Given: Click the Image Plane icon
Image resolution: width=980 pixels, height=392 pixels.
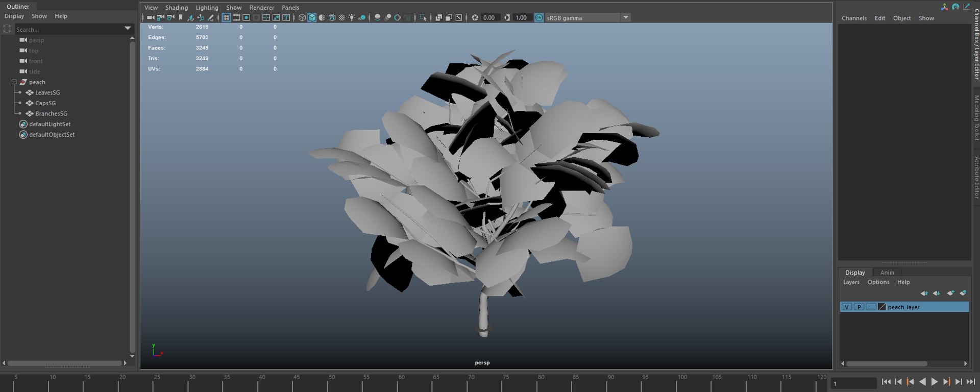Looking at the screenshot, I should (x=190, y=17).
